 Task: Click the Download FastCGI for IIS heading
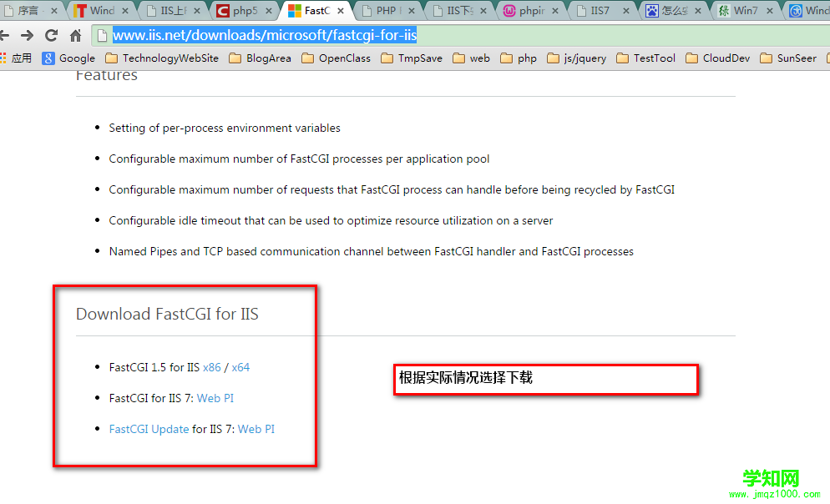click(167, 314)
